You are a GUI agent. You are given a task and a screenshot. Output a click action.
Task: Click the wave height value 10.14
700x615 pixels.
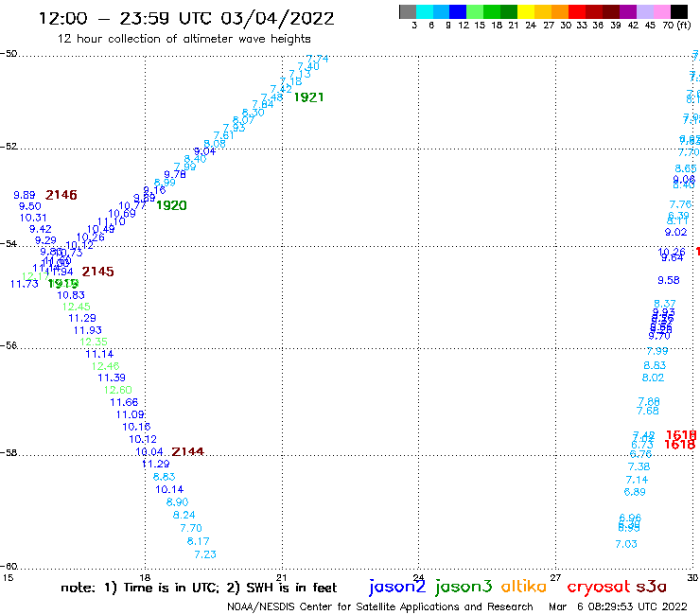coord(169,489)
